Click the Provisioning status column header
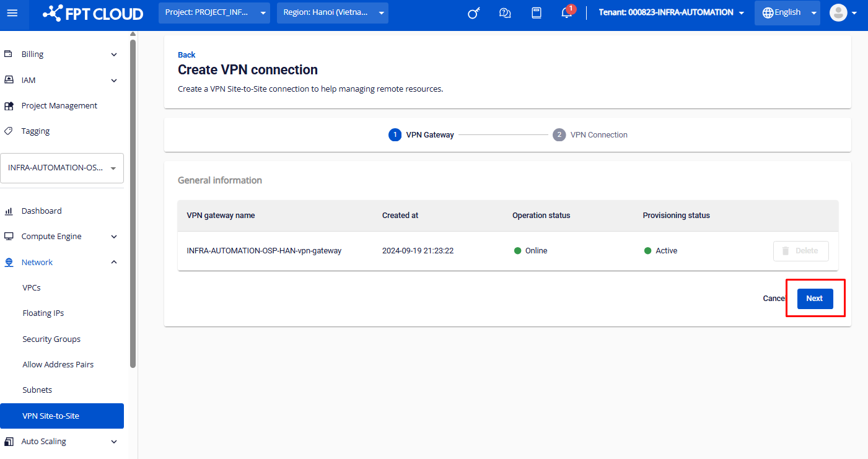 [677, 216]
